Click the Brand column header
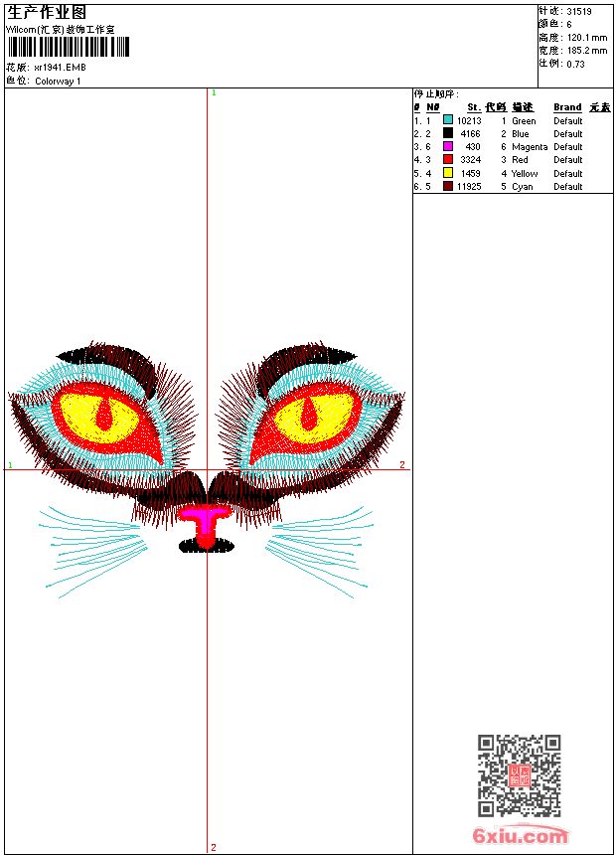This screenshot has height=855, width=616. [x=567, y=107]
